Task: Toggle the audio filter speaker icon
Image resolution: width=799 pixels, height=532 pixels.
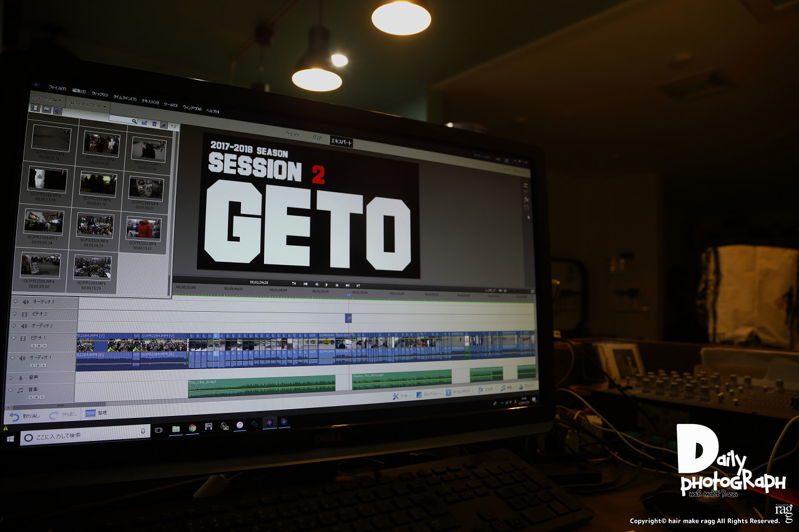Action: coord(57,111)
